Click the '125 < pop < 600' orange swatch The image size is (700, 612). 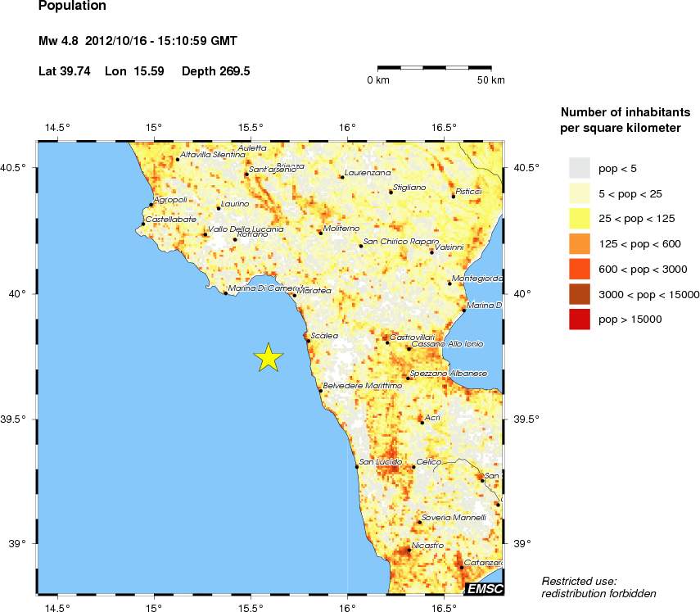pos(580,244)
